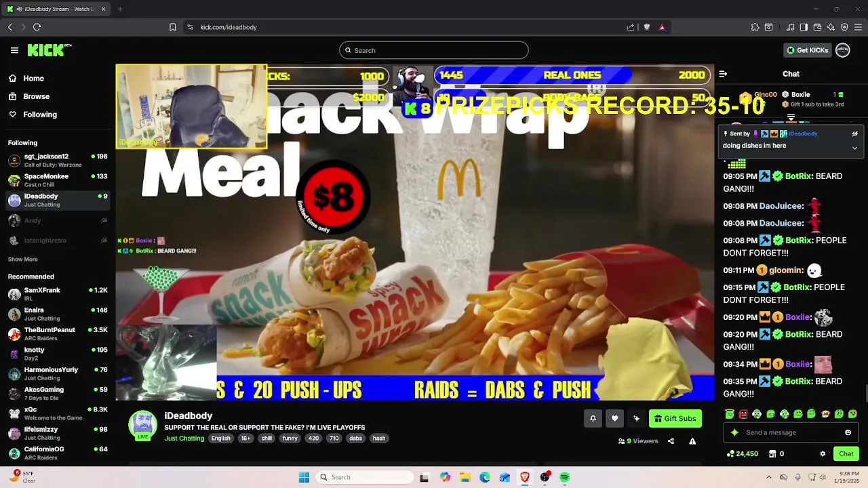Insert the first halo emote in quick row
Screen dimensions: 868x488
(730, 413)
